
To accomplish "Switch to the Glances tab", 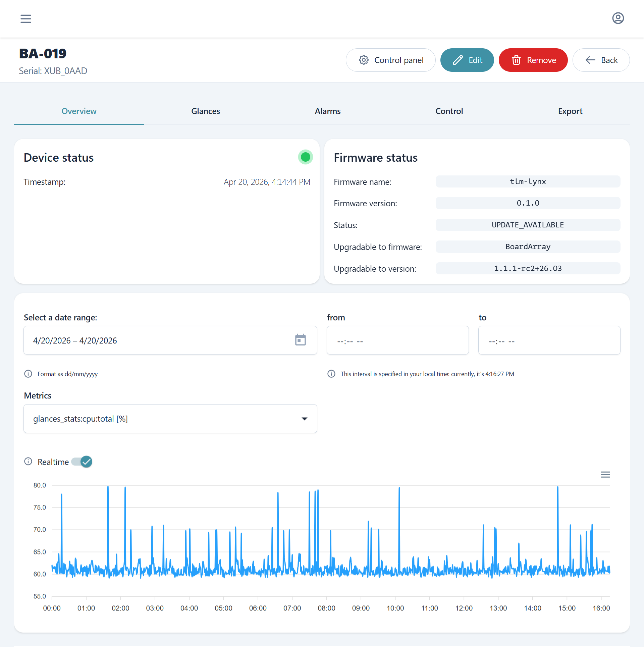I will [x=205, y=111].
